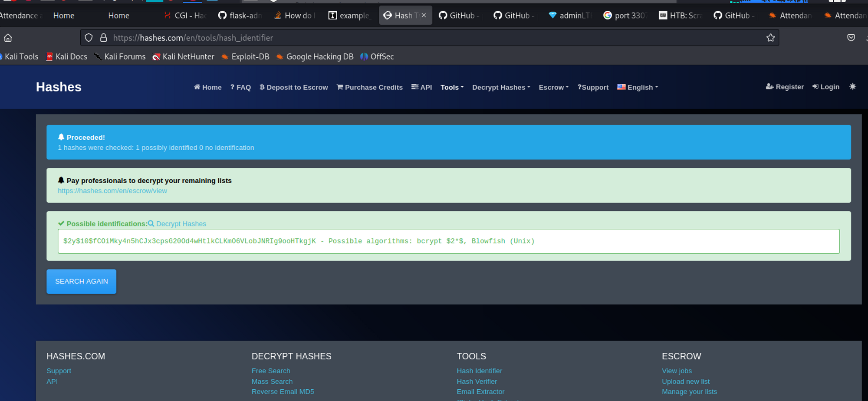The width and height of the screenshot is (868, 401).
Task: Toggle the site light/dark theme sun icon
Action: (852, 87)
